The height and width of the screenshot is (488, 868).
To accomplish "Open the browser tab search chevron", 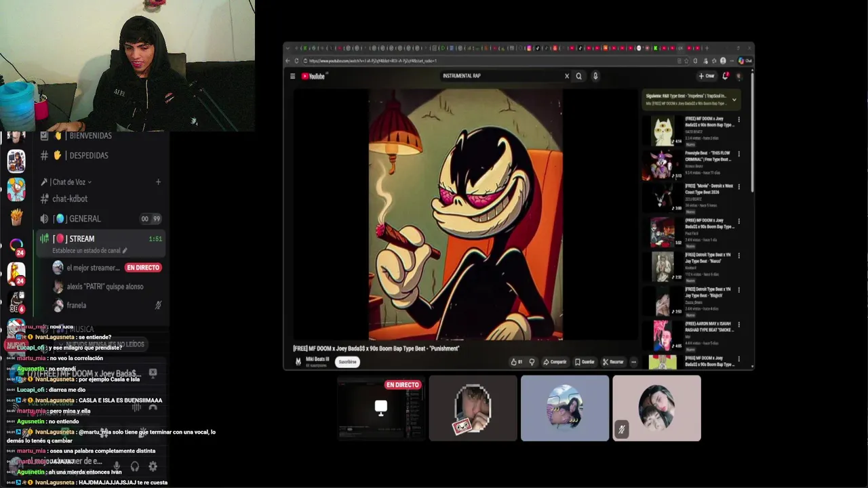I will [x=288, y=48].
